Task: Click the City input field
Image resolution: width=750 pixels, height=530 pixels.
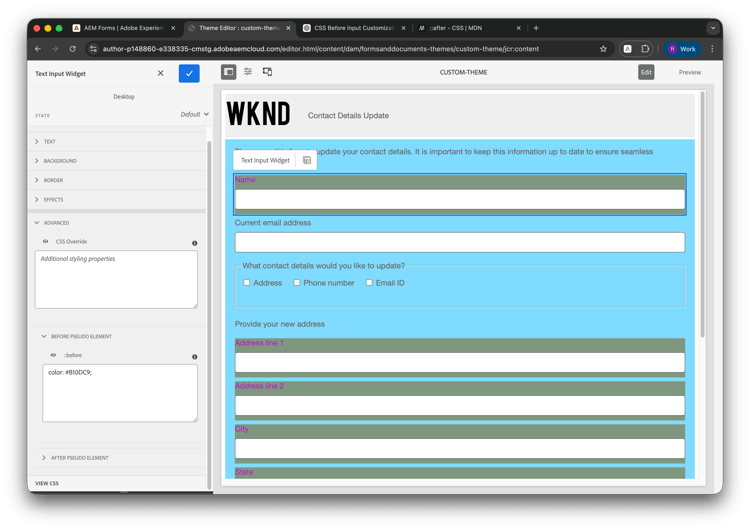Action: pyautogui.click(x=460, y=449)
